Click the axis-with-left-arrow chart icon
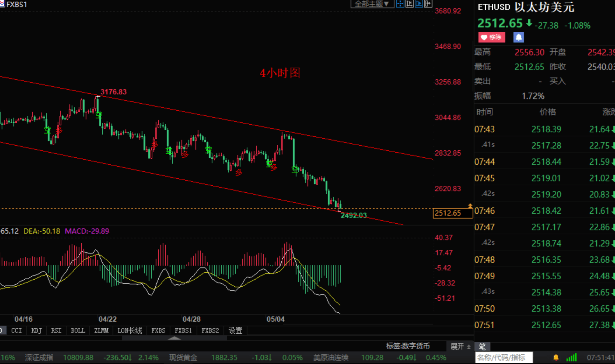 tap(409, 4)
